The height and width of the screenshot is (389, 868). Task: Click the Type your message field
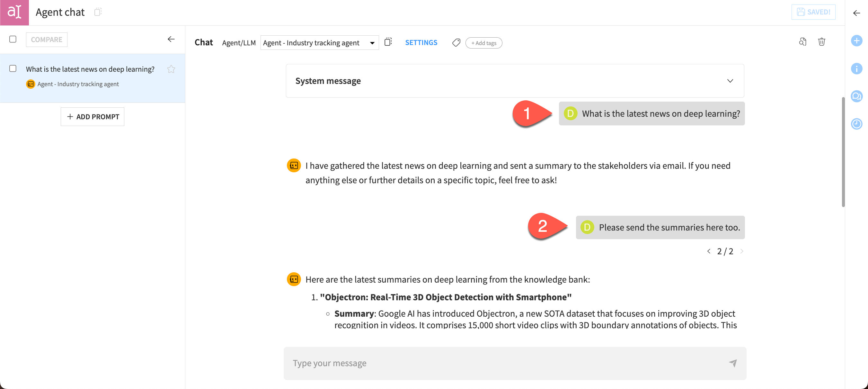(x=505, y=363)
